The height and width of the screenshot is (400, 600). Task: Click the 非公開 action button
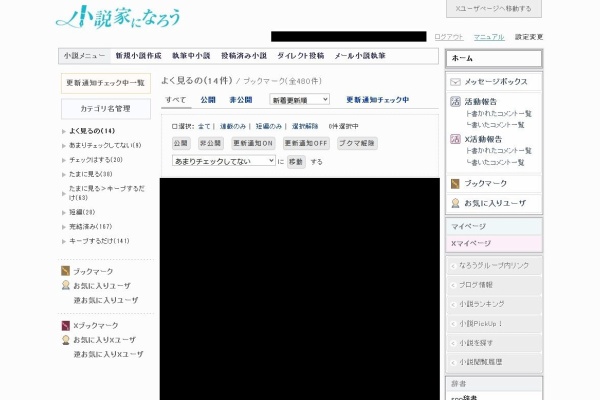point(211,143)
